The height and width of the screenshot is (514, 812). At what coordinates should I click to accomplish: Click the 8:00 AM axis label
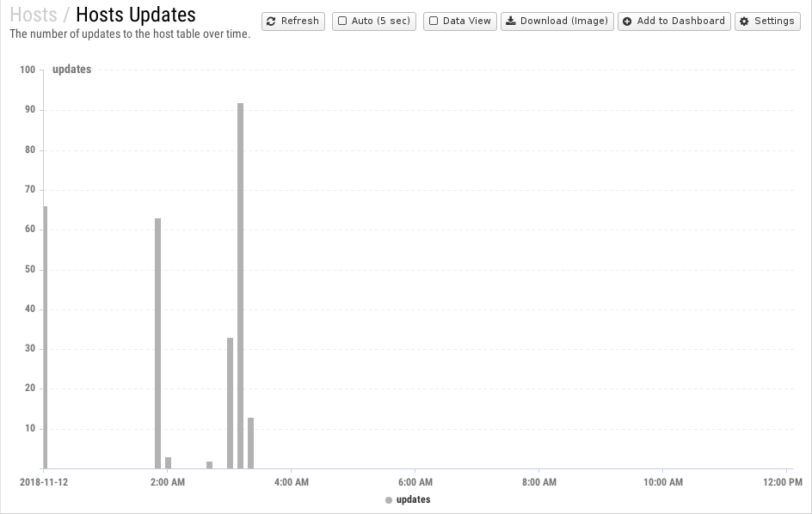539,482
